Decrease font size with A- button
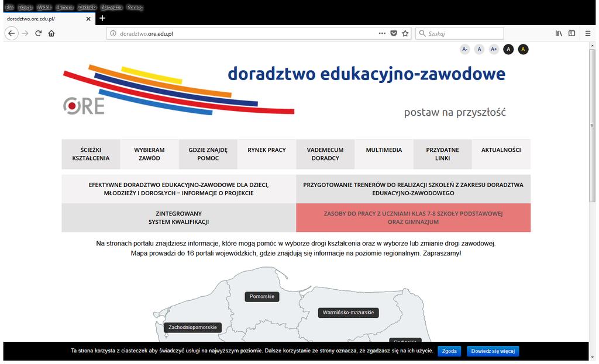The image size is (599, 364). point(464,49)
